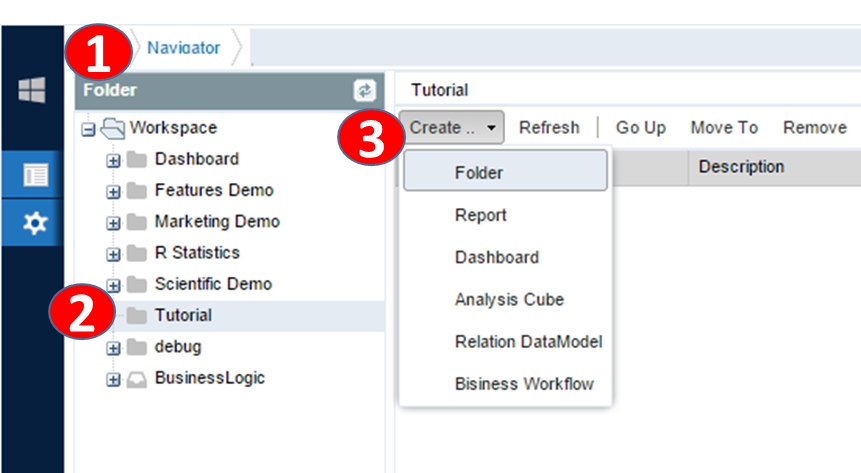Choose Analysis Cube from Create menu

pos(509,299)
